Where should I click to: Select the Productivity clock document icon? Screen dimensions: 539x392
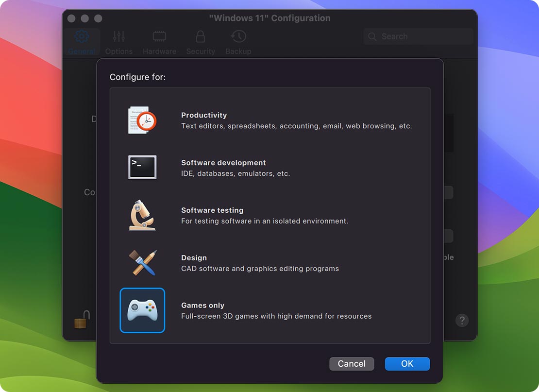(x=142, y=120)
